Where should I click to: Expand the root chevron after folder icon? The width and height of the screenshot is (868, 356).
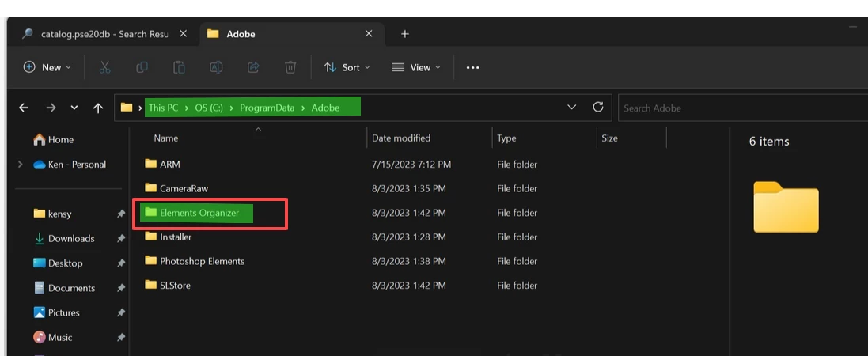pyautogui.click(x=141, y=108)
